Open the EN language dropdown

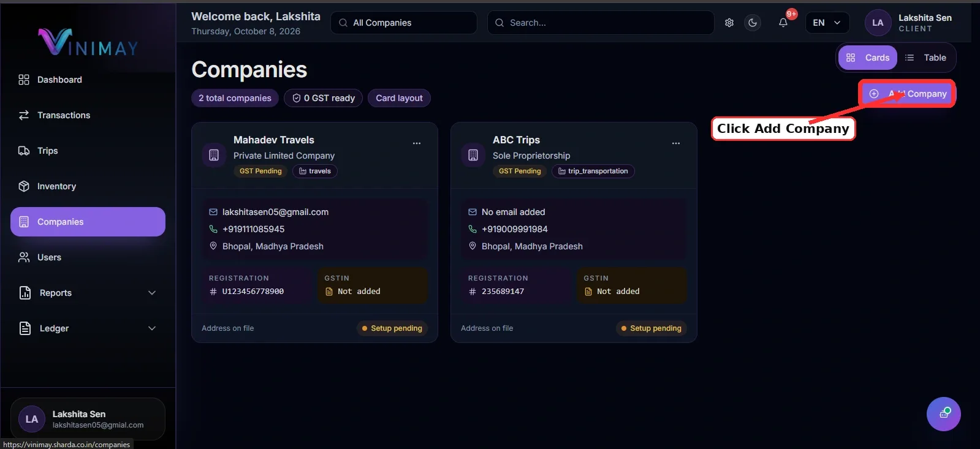tap(827, 23)
